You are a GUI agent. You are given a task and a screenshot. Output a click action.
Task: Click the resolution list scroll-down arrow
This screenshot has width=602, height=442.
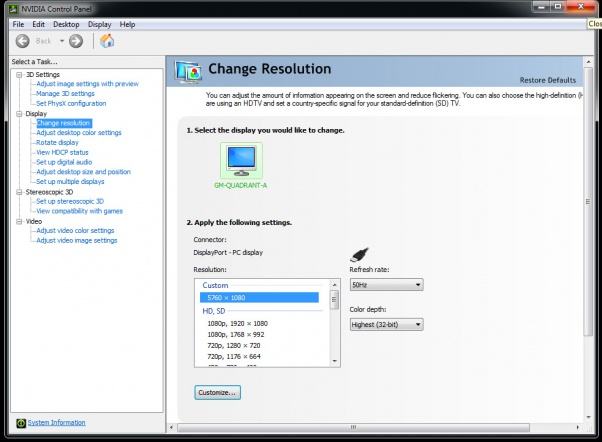tap(334, 361)
